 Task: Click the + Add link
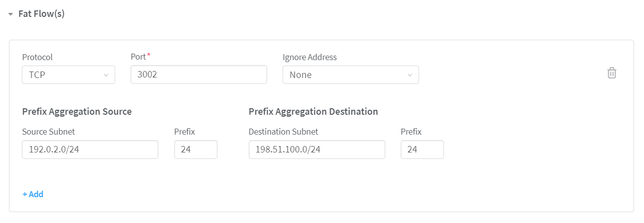coord(33,194)
